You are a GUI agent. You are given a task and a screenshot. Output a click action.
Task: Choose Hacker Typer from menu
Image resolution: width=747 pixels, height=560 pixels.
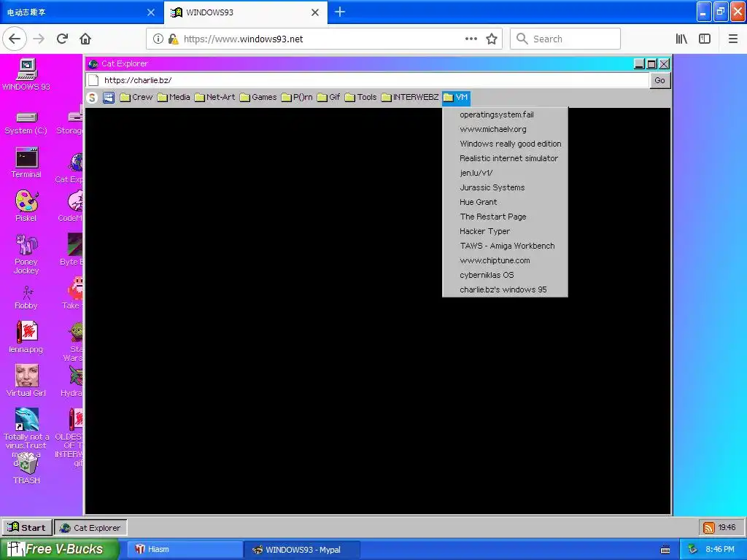[505, 231]
